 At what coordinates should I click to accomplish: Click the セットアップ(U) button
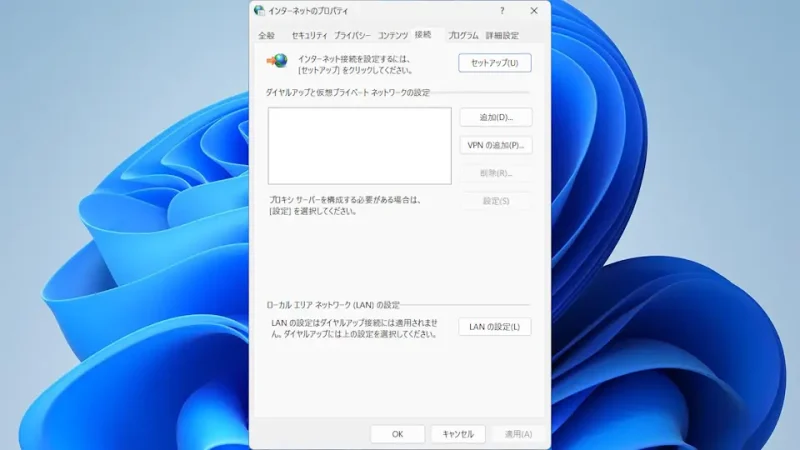pos(494,63)
